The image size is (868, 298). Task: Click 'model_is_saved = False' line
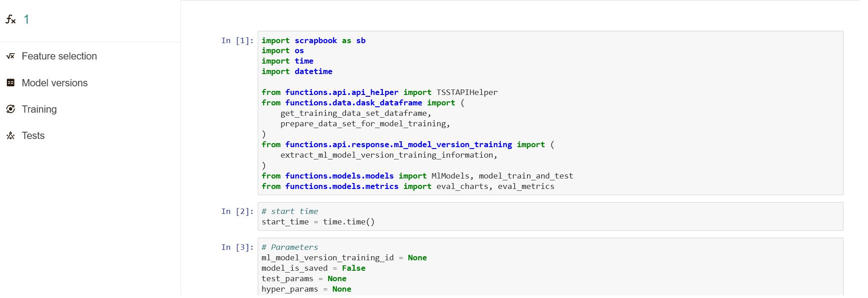pyautogui.click(x=313, y=268)
